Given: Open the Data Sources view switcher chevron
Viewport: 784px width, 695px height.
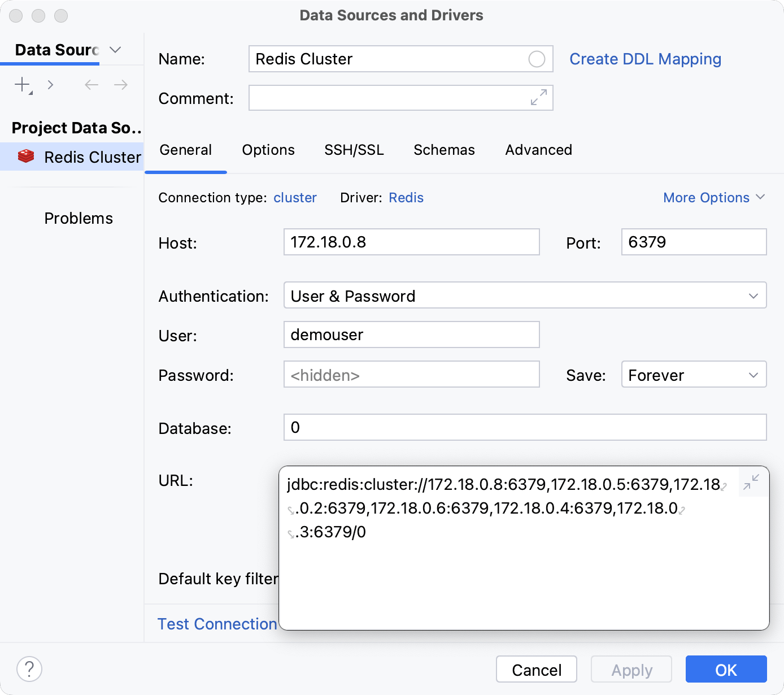Looking at the screenshot, I should (x=115, y=50).
